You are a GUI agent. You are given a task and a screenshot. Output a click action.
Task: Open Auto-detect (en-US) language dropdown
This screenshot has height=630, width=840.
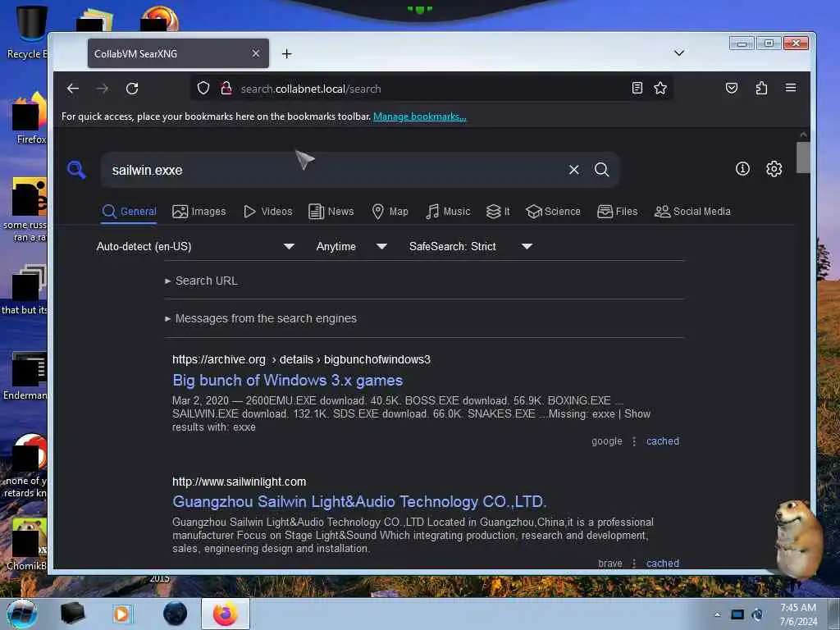(195, 246)
